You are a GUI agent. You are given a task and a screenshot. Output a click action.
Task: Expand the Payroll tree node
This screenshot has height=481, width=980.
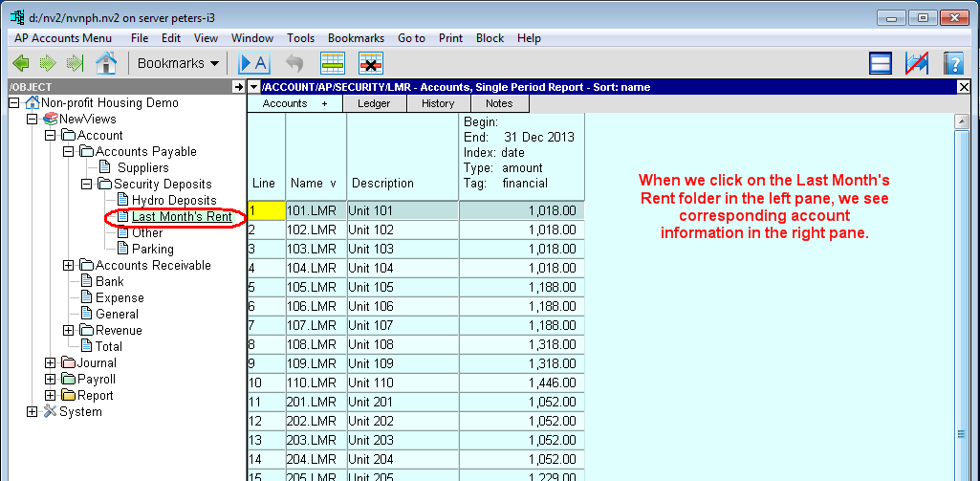point(51,380)
